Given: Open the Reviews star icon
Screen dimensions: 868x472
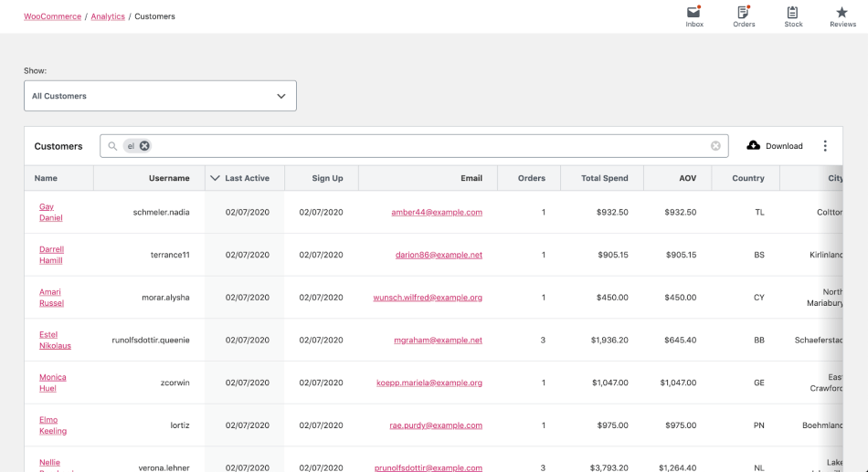Looking at the screenshot, I should pyautogui.click(x=842, y=16).
